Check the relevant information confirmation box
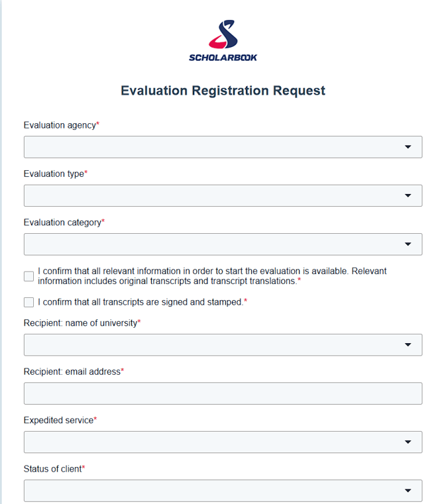 [x=28, y=276]
